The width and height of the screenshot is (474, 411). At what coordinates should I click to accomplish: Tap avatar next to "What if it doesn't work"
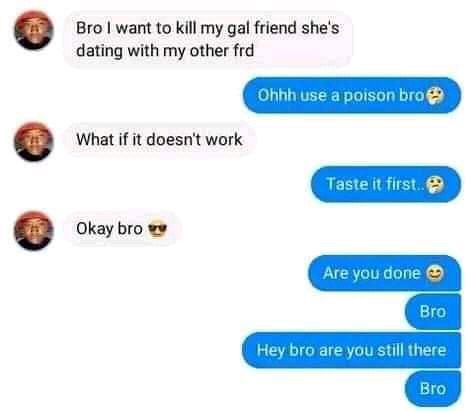33,142
